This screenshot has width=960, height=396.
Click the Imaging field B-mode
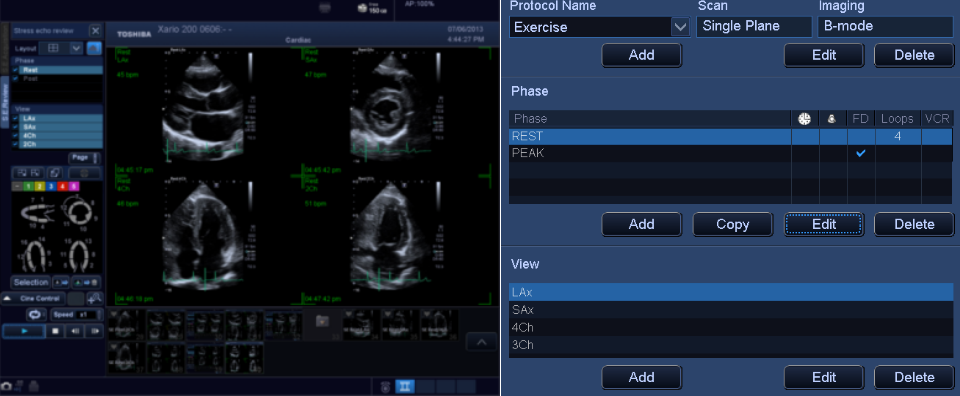point(885,26)
